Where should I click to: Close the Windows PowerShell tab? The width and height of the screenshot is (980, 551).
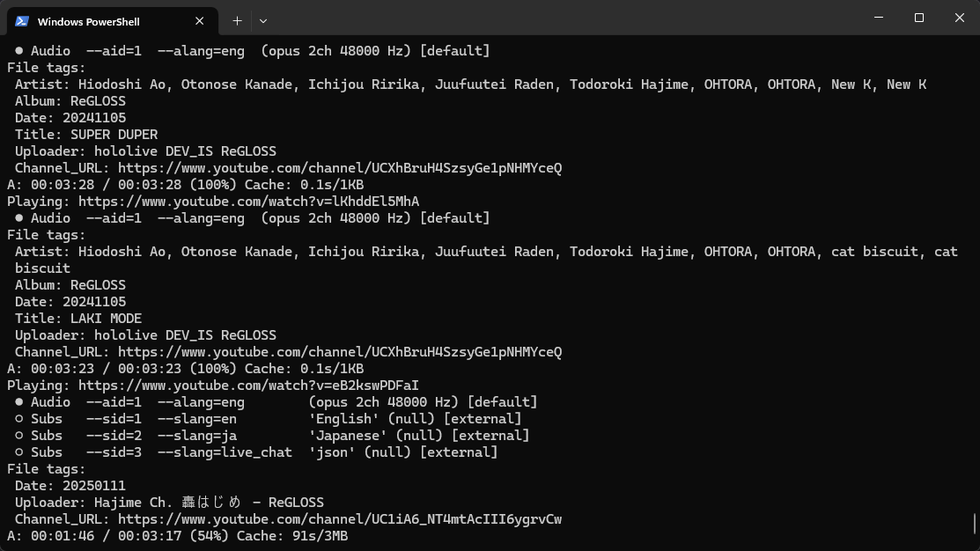199,21
